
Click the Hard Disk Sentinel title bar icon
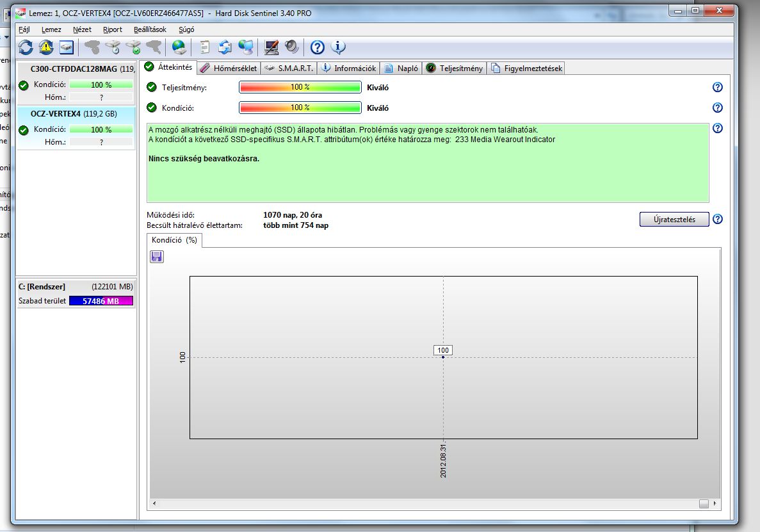tap(20, 13)
